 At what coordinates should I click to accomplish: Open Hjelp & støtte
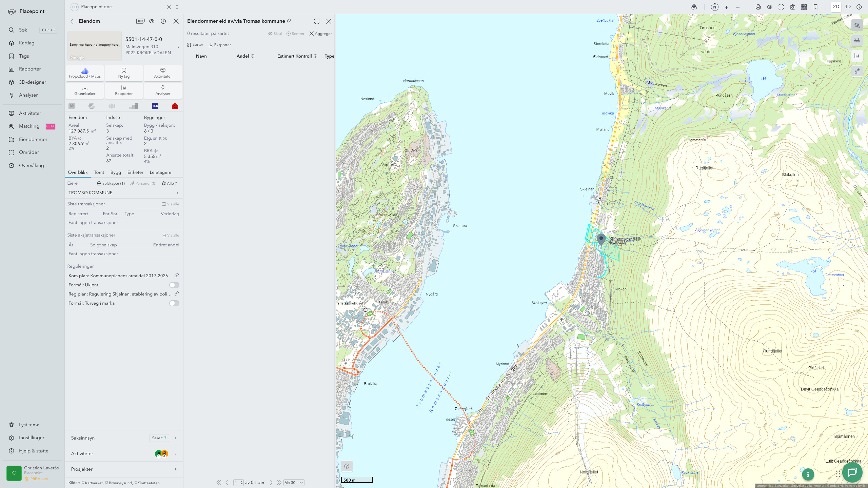tap(34, 451)
